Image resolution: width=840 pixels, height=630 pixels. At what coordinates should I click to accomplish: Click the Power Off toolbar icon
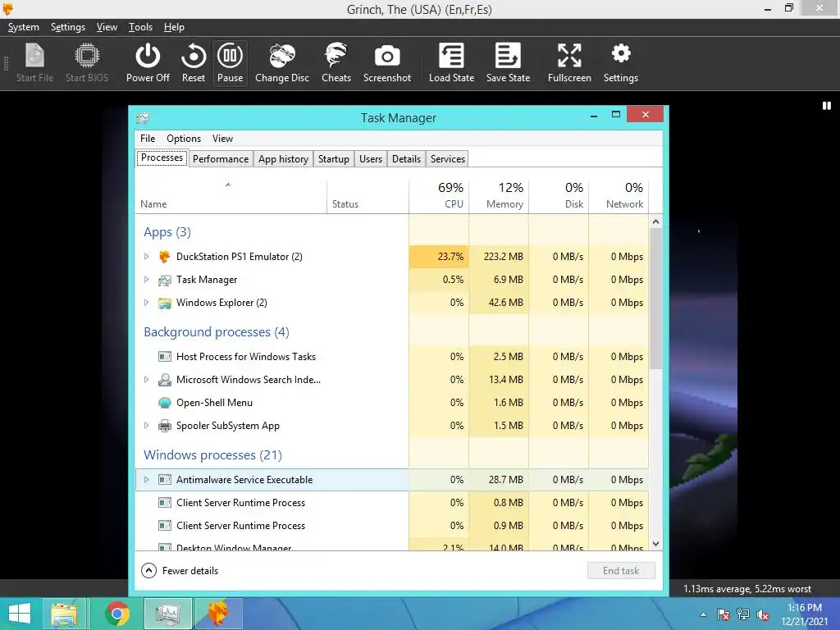point(148,63)
